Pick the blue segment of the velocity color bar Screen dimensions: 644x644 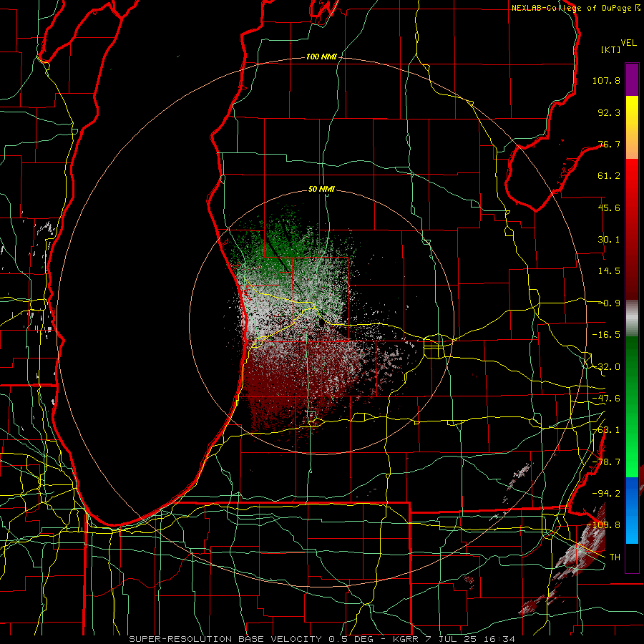pyautogui.click(x=632, y=510)
